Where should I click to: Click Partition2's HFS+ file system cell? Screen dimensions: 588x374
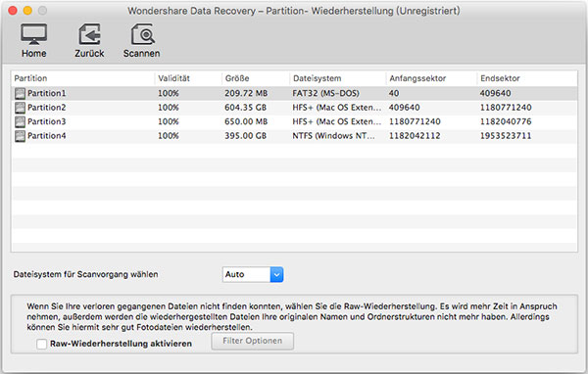336,107
